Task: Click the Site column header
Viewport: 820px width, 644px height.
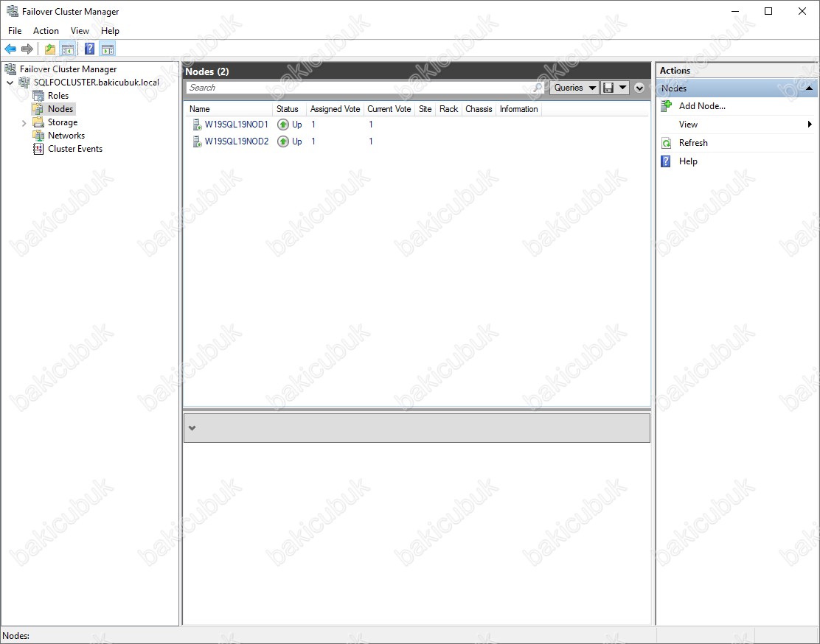Action: point(425,109)
